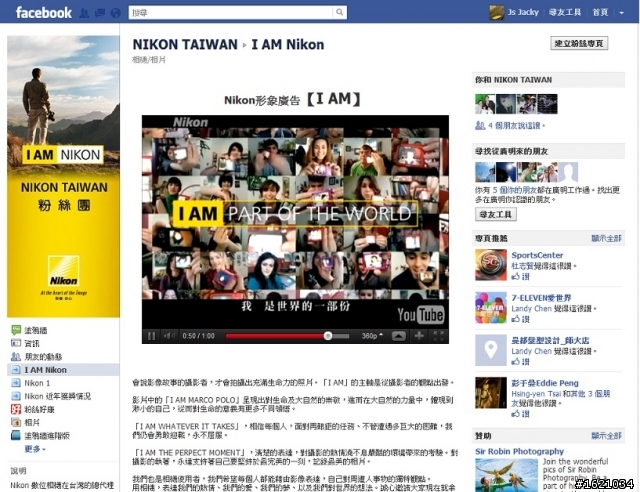Image resolution: width=640 pixels, height=492 pixels.
Task: Toggle video fullscreen
Action: (x=439, y=336)
